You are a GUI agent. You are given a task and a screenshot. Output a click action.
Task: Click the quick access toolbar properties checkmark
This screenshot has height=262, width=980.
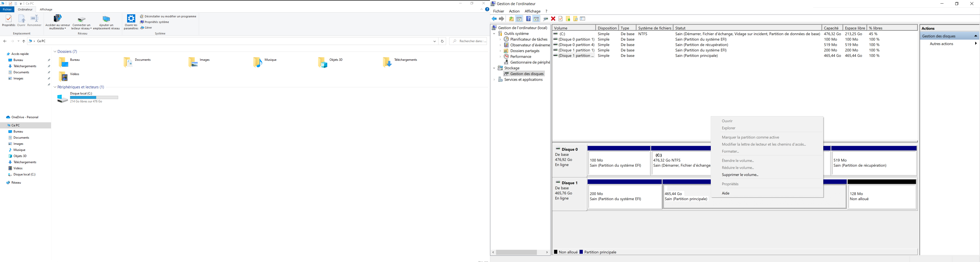coord(10,3)
